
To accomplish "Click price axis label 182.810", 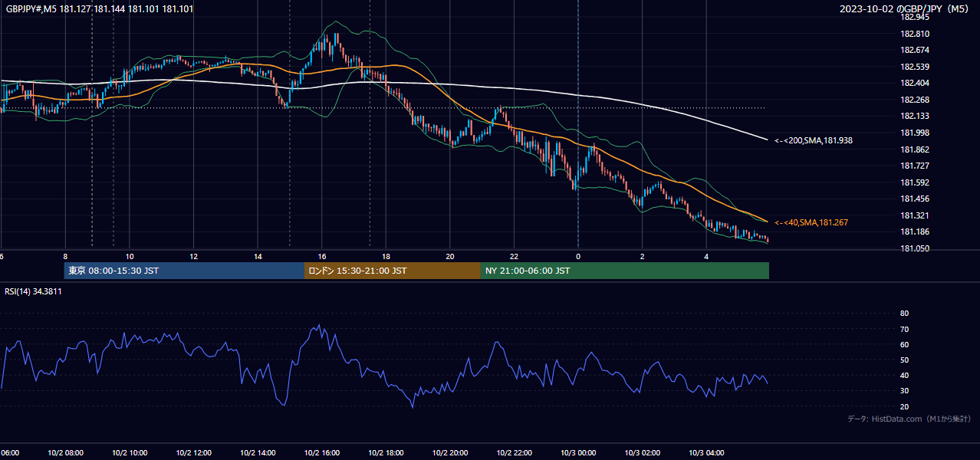I will coord(915,34).
